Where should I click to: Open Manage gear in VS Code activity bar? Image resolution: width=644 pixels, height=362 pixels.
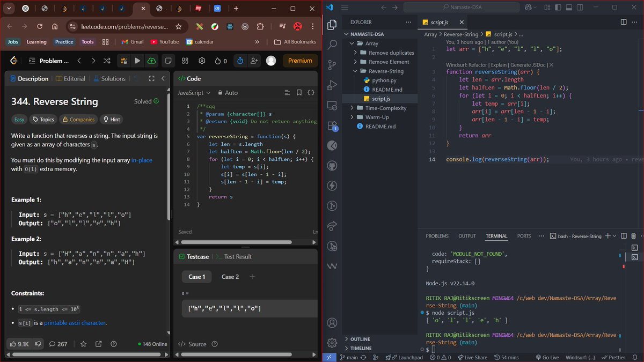tap(332, 343)
